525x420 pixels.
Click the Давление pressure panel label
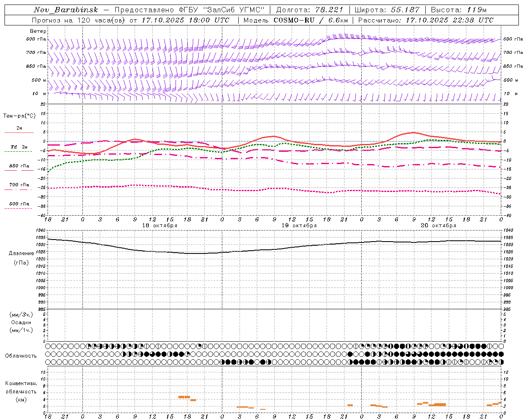click(x=21, y=253)
